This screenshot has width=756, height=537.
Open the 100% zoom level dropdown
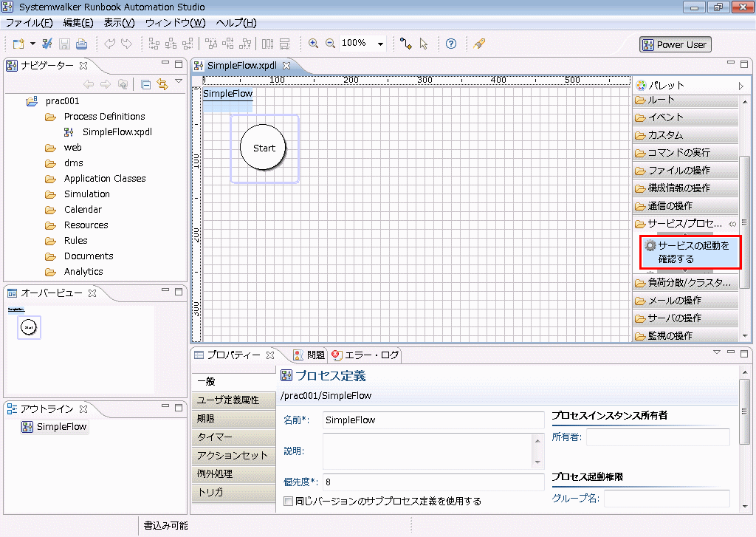pyautogui.click(x=380, y=44)
